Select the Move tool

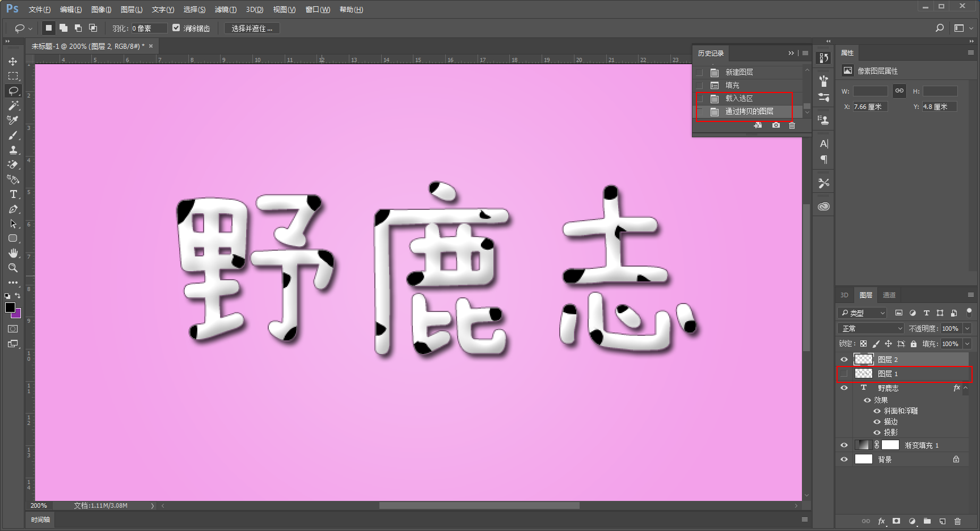[12, 61]
